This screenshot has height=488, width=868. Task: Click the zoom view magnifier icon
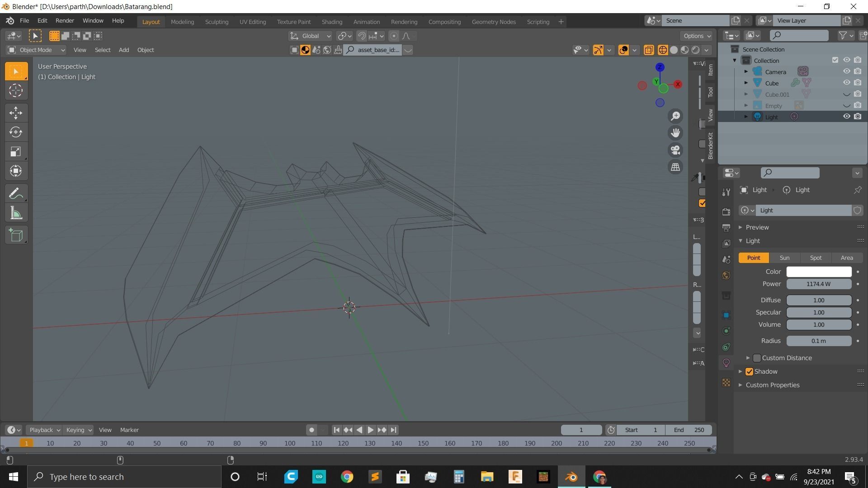pyautogui.click(x=675, y=116)
